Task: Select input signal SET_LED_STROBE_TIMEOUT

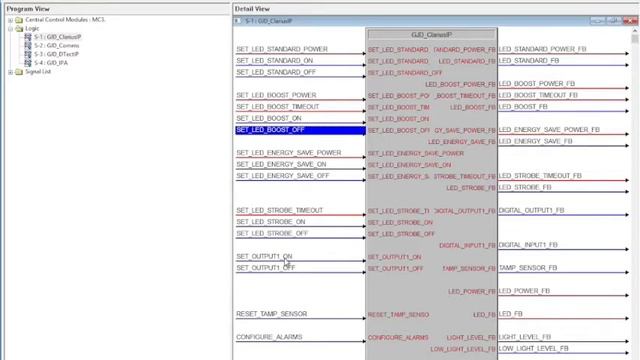Action: tap(280, 210)
